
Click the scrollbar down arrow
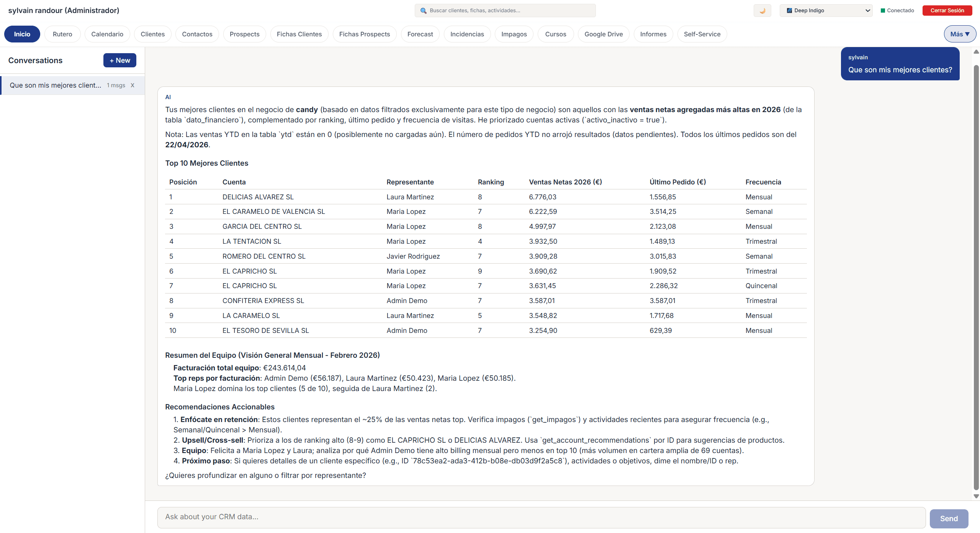click(976, 496)
